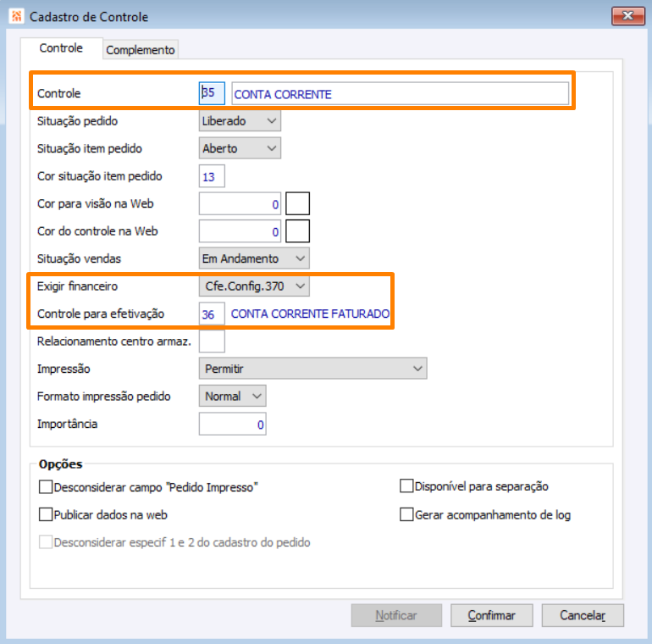Click the Cor para visão na Web swatch
This screenshot has height=644, width=652.
tap(298, 204)
